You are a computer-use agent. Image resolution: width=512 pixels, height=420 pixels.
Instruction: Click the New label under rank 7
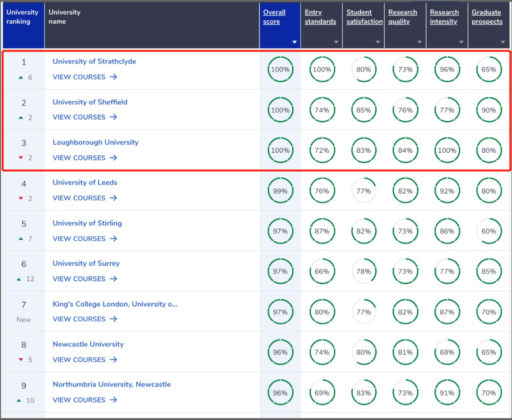coord(24,320)
